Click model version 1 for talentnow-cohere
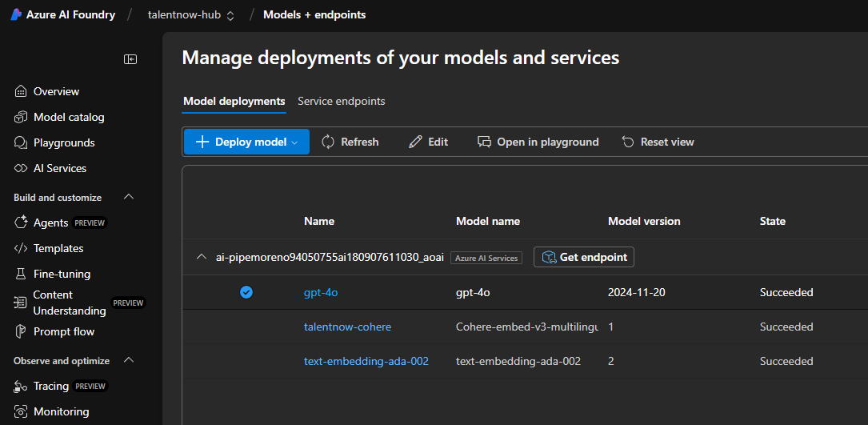The height and width of the screenshot is (425, 868). pos(610,327)
